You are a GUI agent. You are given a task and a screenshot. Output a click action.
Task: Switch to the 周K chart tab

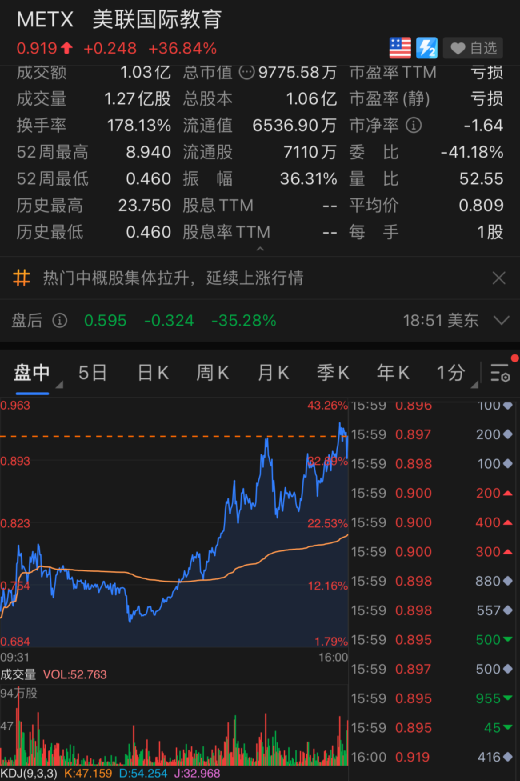[x=213, y=373]
